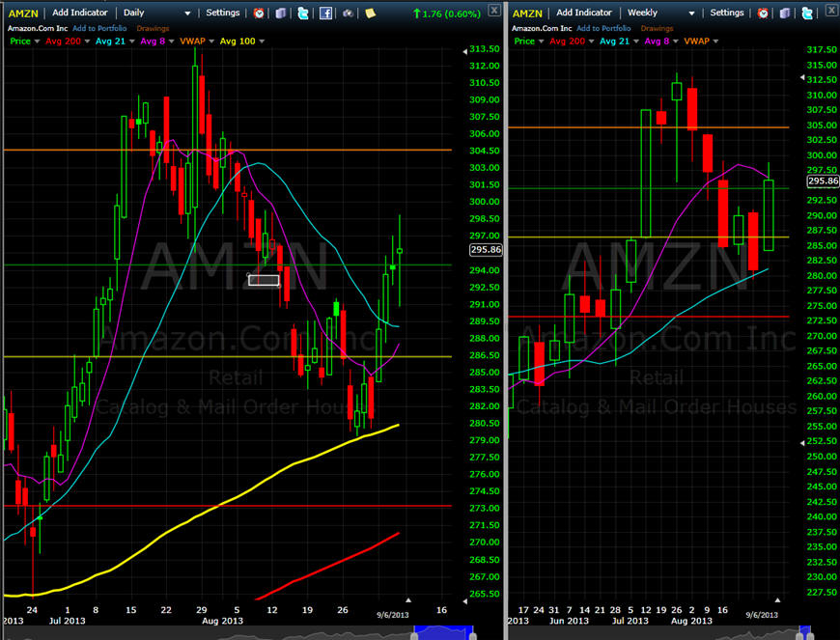The image size is (840, 640).
Task: Open Drawings in Daily chart
Action: pyautogui.click(x=153, y=28)
